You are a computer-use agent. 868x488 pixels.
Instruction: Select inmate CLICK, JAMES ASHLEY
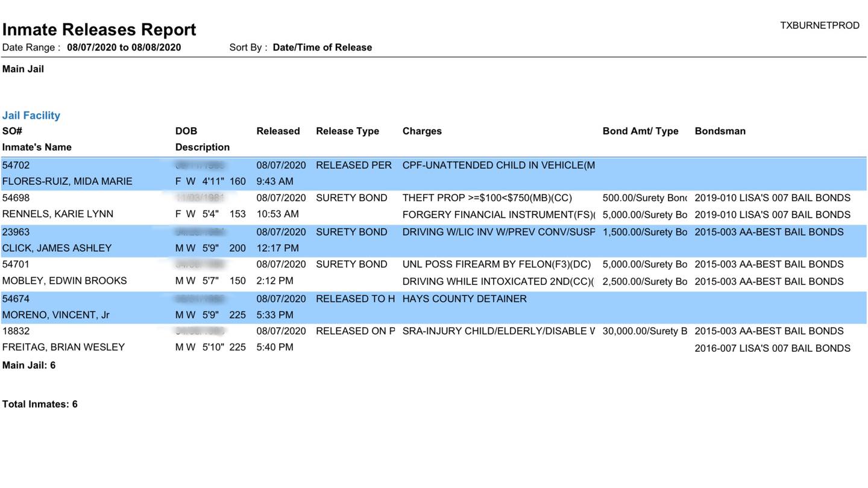(57, 249)
